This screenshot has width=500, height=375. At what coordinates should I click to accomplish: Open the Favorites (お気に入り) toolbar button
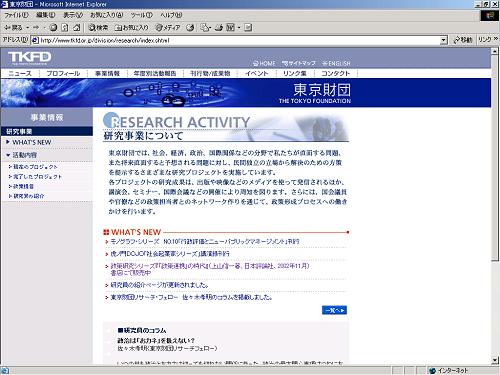click(131, 28)
